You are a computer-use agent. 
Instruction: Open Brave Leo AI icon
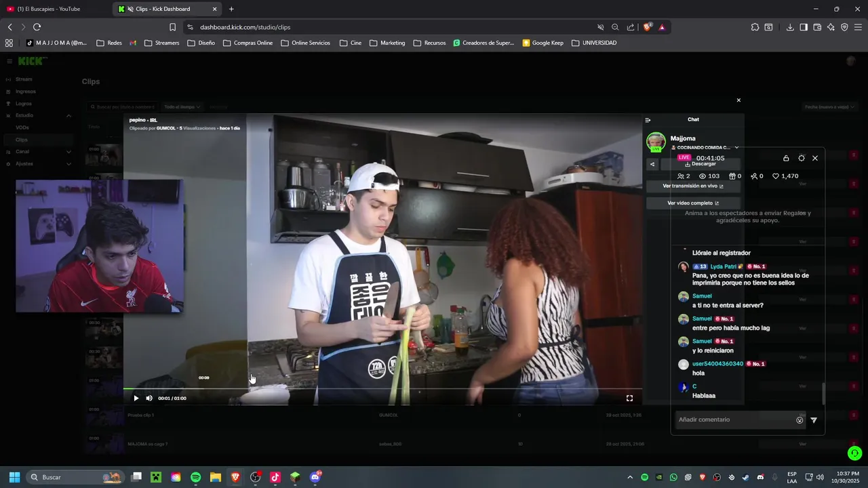pyautogui.click(x=831, y=27)
